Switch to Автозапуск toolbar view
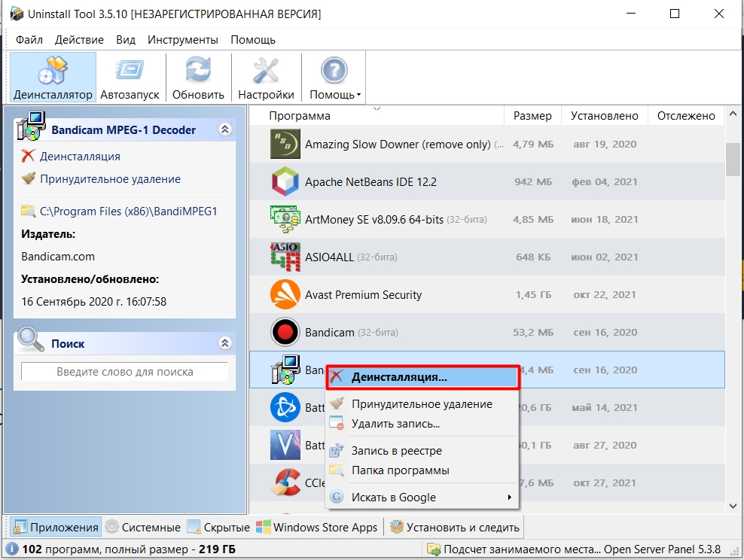744x560 pixels. 130,78
